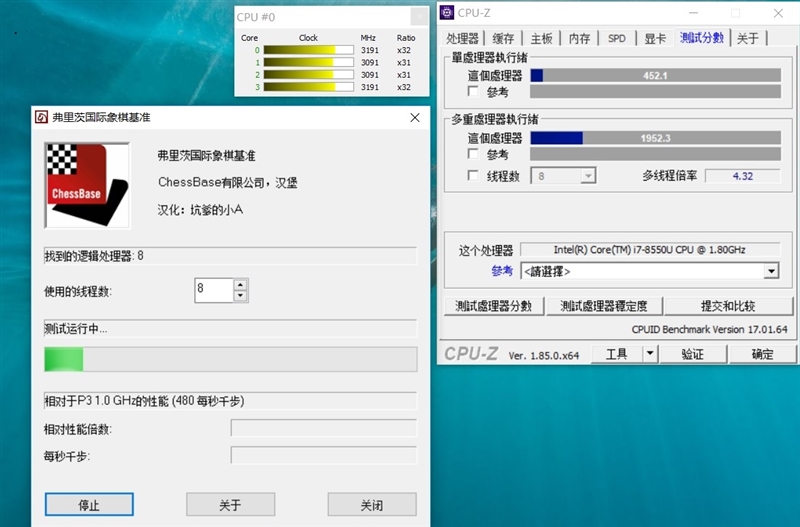
Task: Close the Fritz Chess Benchmark window
Action: point(415,118)
